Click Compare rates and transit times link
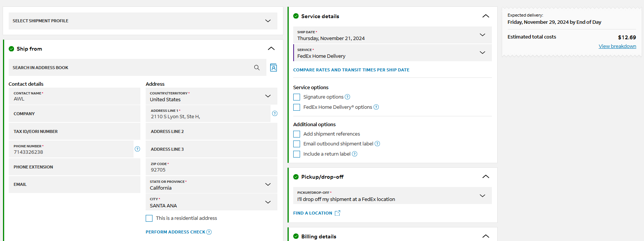This screenshot has height=241, width=644. [x=351, y=70]
